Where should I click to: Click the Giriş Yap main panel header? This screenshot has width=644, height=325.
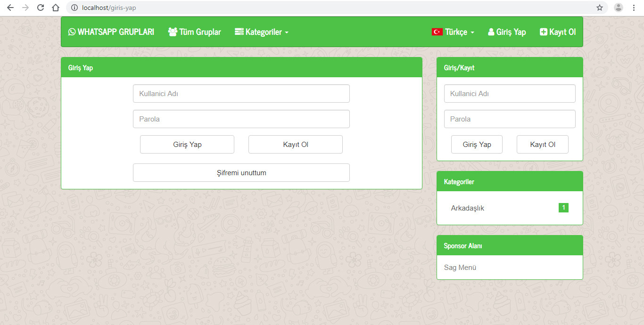tap(241, 67)
